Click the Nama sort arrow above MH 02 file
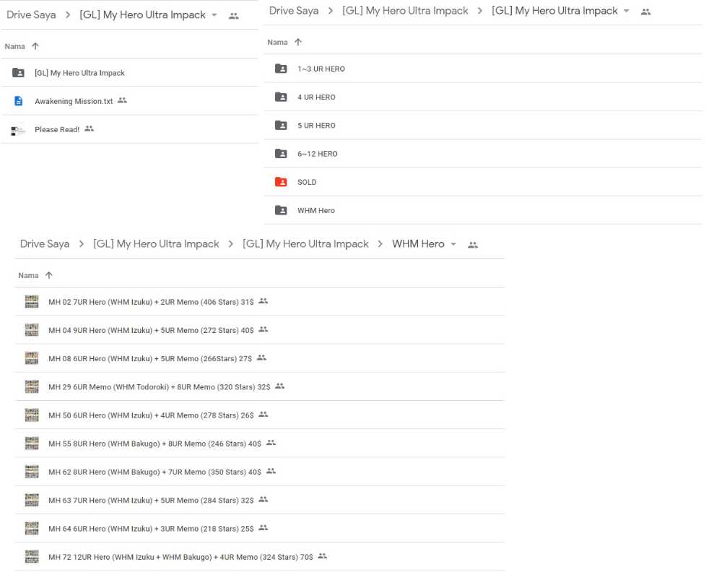This screenshot has height=588, width=722. click(x=49, y=275)
